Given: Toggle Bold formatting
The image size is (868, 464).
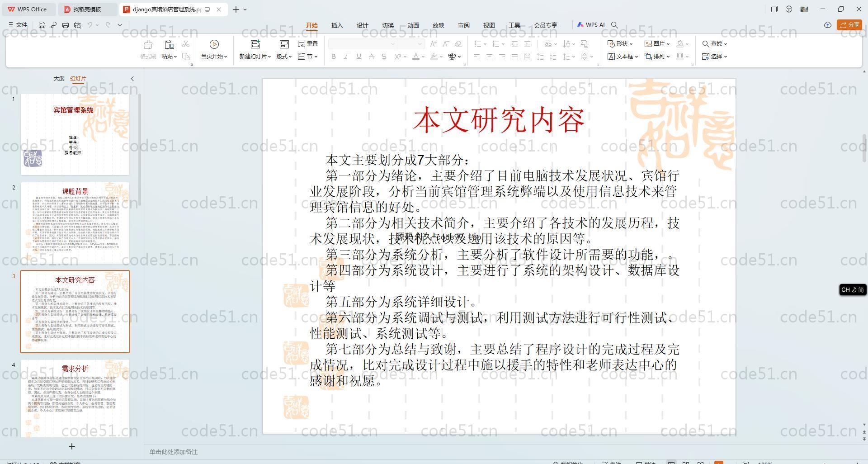Looking at the screenshot, I should pyautogui.click(x=334, y=57).
